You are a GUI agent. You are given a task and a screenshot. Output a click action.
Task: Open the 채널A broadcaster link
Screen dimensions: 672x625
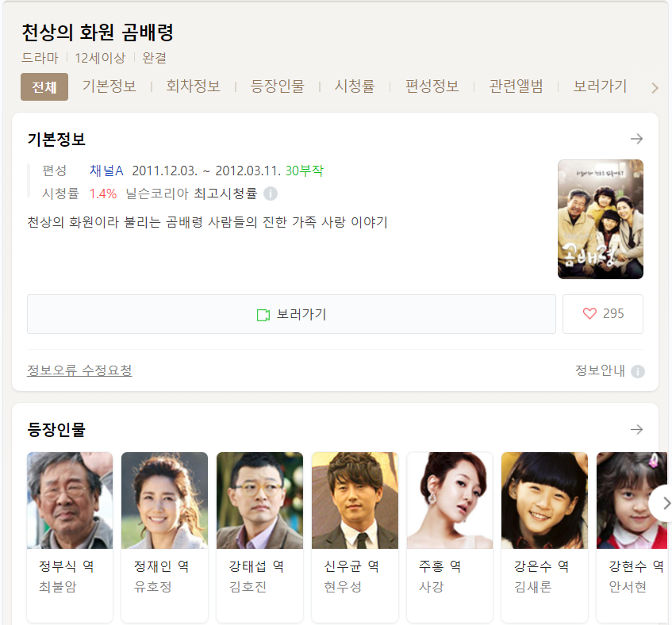click(x=106, y=171)
